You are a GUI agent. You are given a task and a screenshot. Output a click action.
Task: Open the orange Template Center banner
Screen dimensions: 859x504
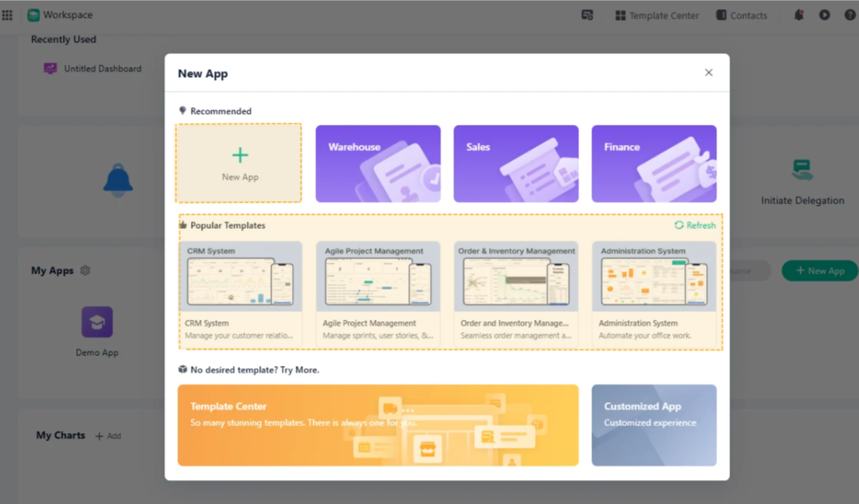click(x=378, y=425)
